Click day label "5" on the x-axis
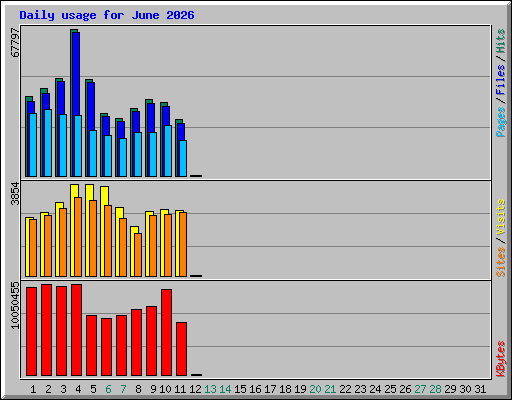Screen dimensions: 512x400 coord(93,389)
